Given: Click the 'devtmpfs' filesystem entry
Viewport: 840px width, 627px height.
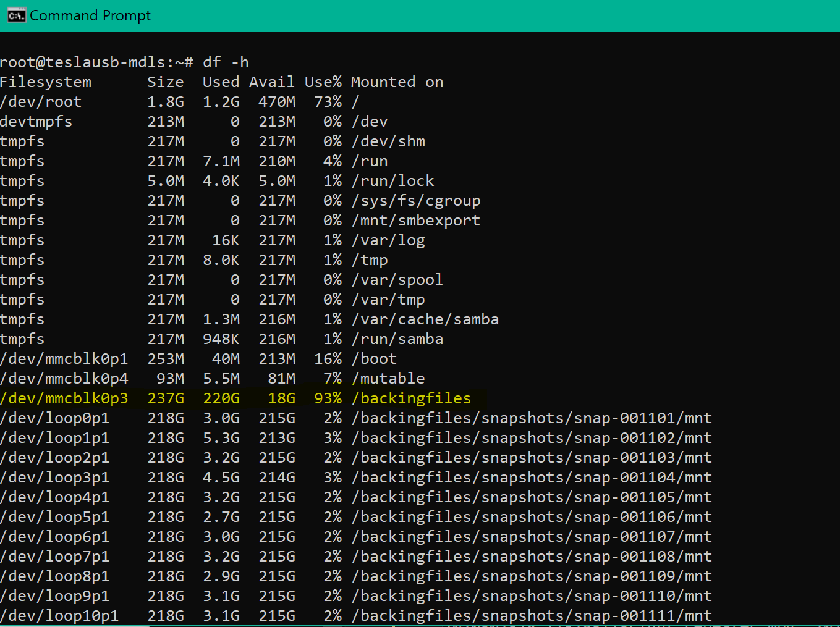Looking at the screenshot, I should [x=36, y=122].
